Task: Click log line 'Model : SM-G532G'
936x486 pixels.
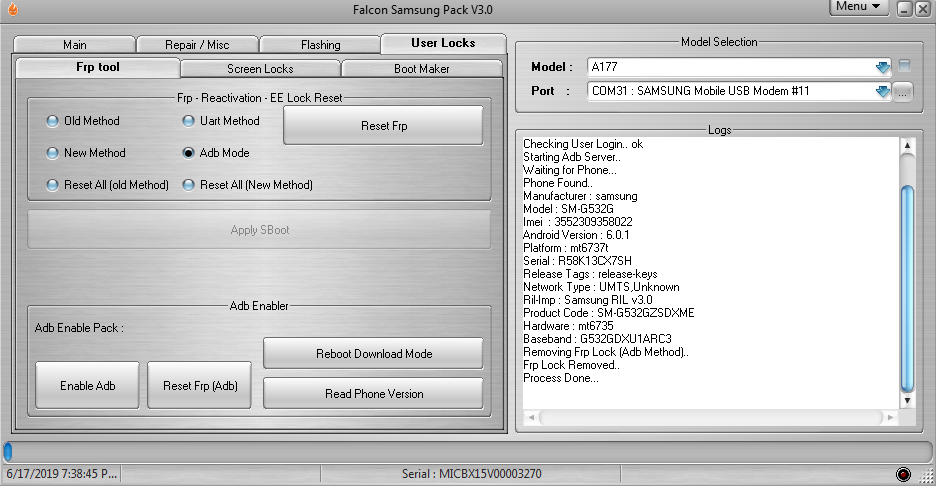Action: [568, 209]
